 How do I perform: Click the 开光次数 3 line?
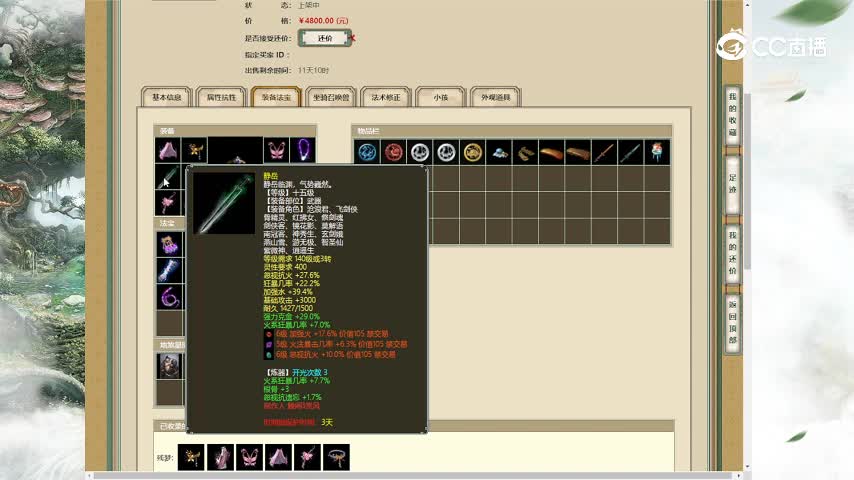pos(309,373)
